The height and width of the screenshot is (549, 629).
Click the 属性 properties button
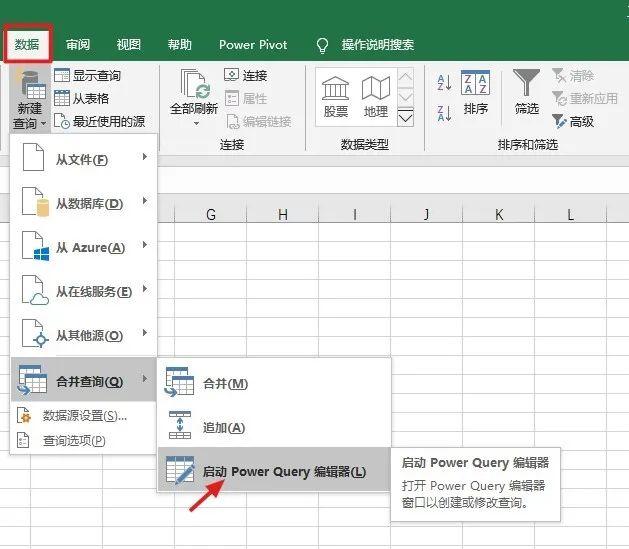click(x=246, y=98)
